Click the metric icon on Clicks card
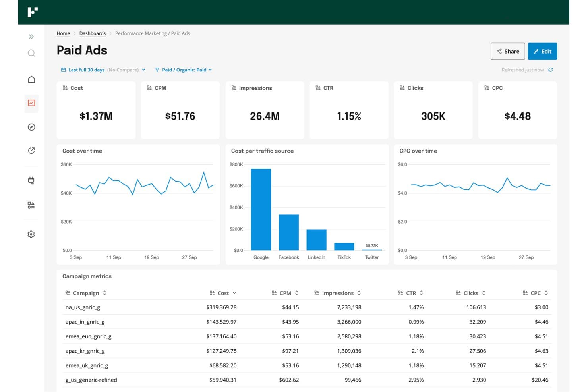 [402, 88]
